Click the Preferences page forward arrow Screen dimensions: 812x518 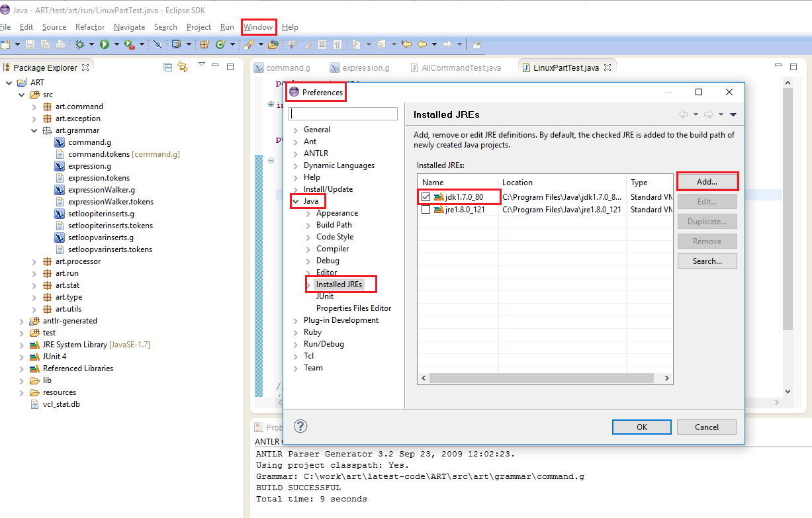click(708, 114)
